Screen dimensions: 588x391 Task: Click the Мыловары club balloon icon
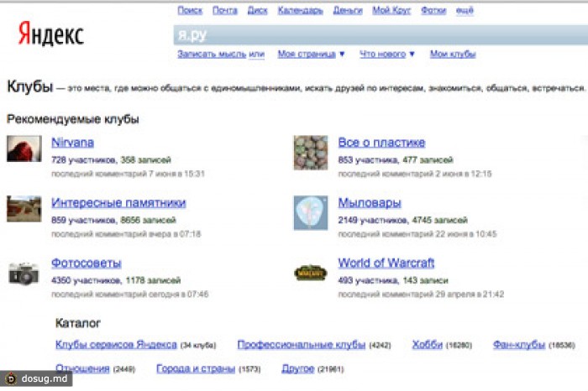(310, 212)
